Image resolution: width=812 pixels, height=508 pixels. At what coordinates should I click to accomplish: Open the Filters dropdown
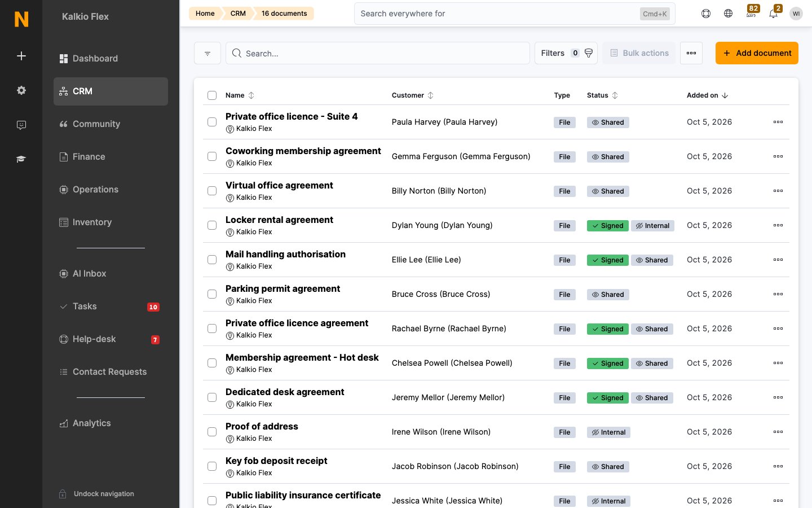(x=566, y=53)
